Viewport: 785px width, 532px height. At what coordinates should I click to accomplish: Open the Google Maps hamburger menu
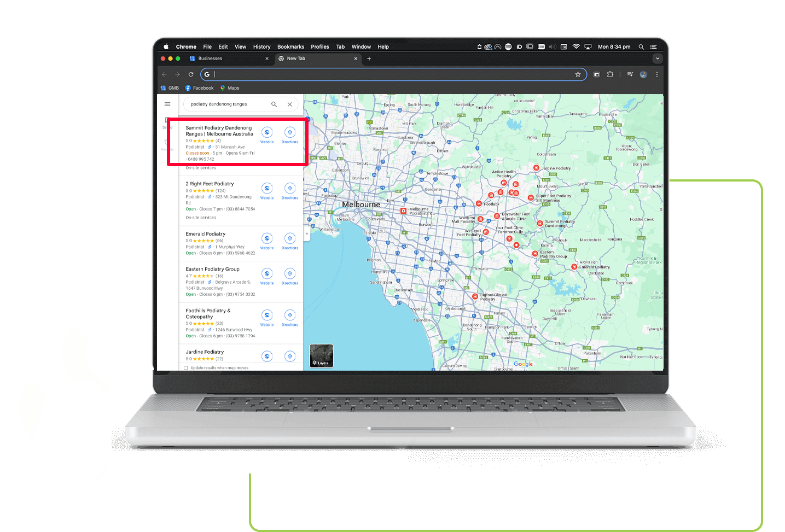(167, 104)
